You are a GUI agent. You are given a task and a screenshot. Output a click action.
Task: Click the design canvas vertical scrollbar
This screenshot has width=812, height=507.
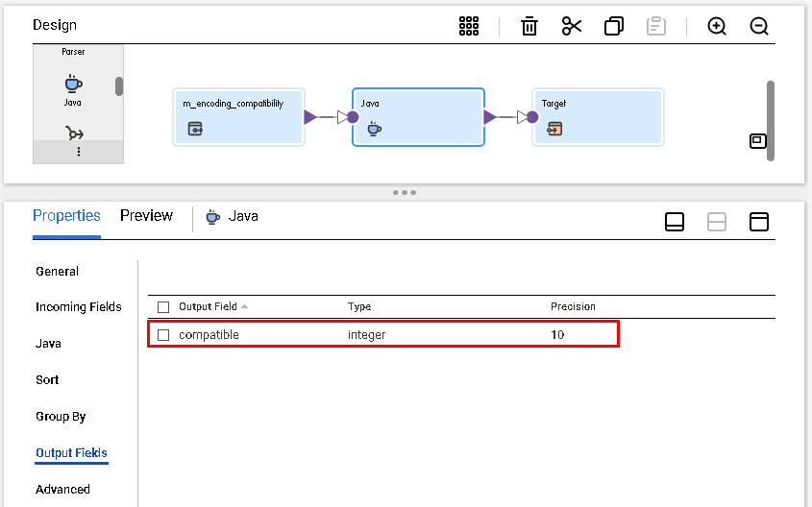tap(770, 121)
